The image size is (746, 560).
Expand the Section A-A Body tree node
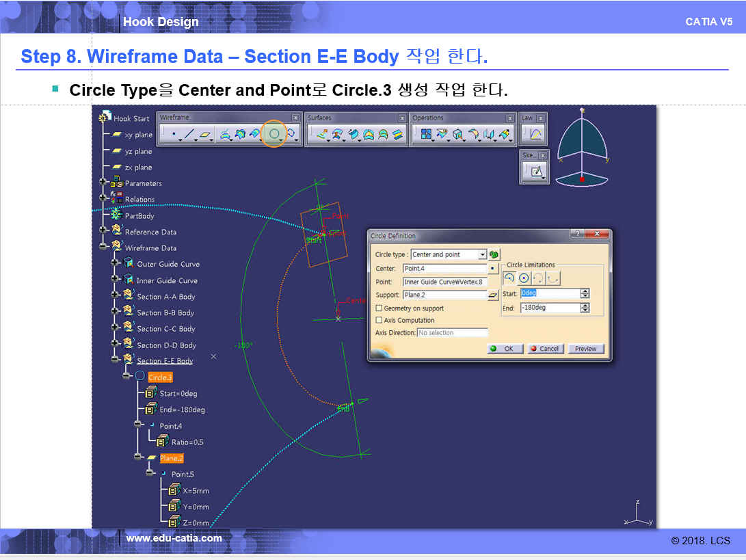coord(115,297)
